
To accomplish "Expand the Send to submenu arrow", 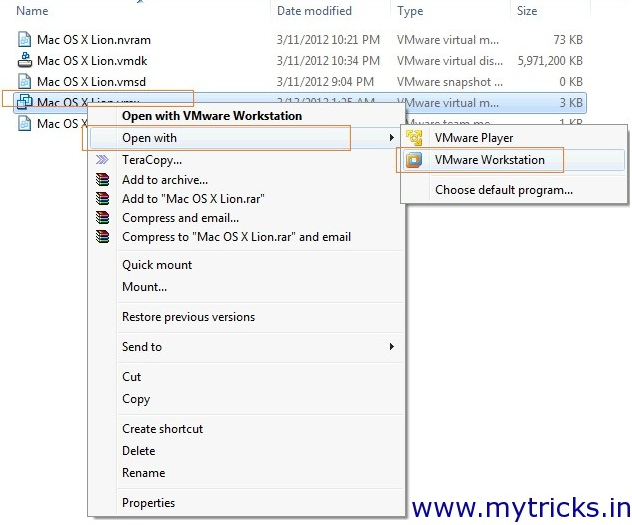I will coord(391,347).
